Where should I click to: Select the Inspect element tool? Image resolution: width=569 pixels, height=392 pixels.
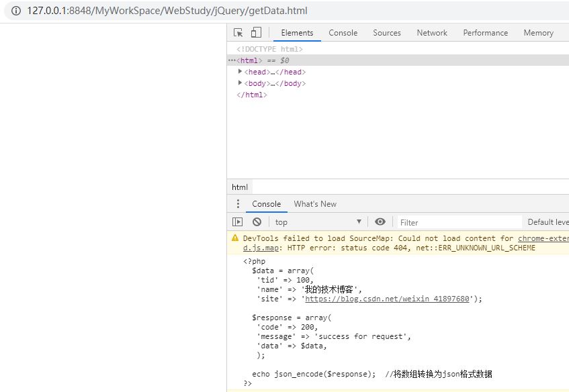(238, 32)
